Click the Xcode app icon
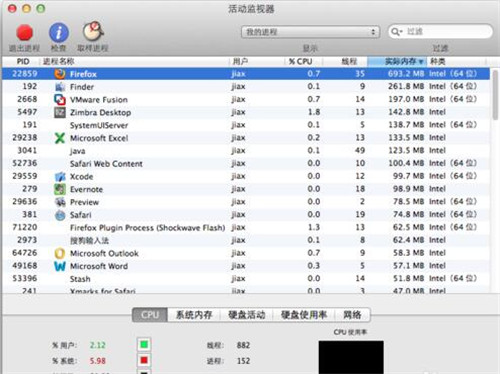The width and height of the screenshot is (500, 374). pos(60,176)
